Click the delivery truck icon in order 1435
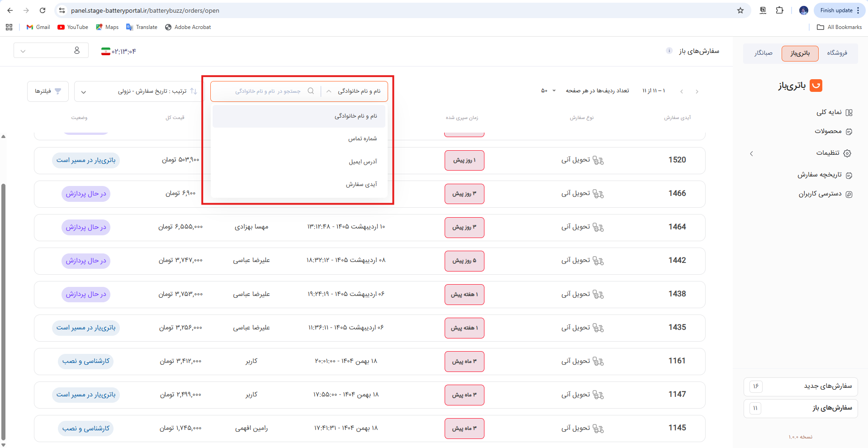Screen dimensions: 868x448 [598, 328]
